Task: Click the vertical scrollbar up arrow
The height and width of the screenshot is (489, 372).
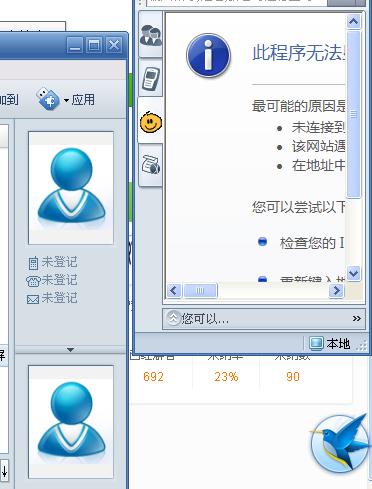Action: point(353,22)
